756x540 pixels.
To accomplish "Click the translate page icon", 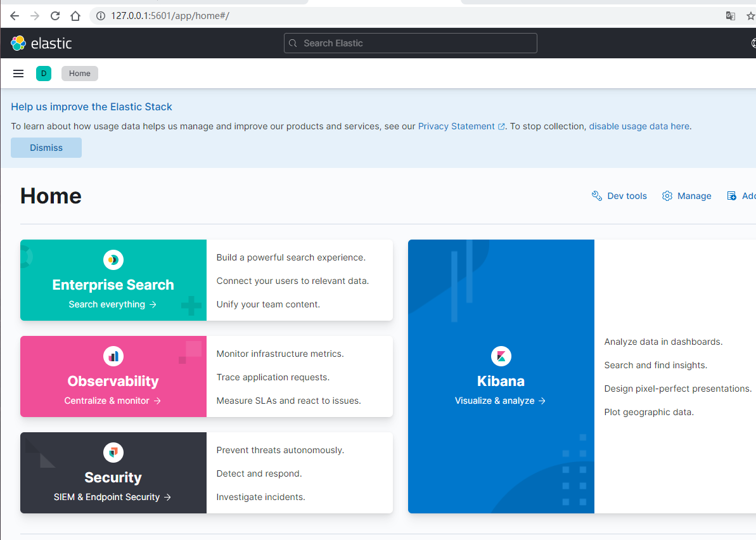I will (x=731, y=16).
